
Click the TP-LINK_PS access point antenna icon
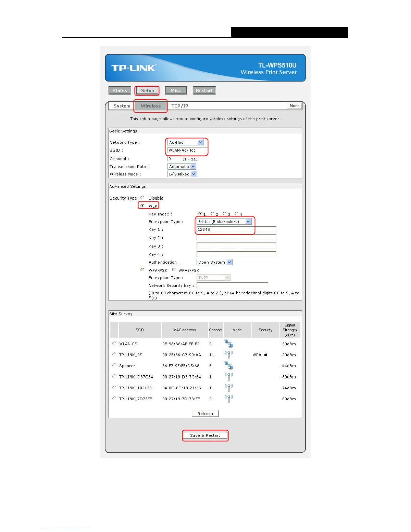pyautogui.click(x=229, y=354)
